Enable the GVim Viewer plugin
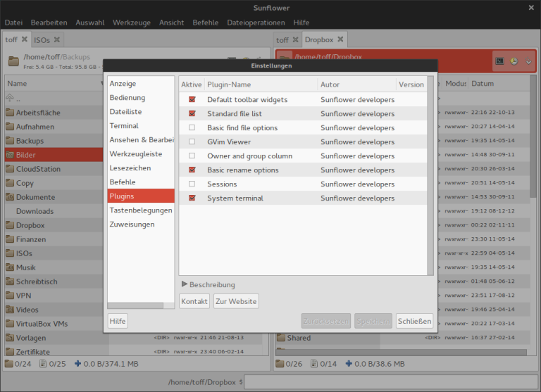Image resolution: width=541 pixels, height=392 pixels. 192,141
